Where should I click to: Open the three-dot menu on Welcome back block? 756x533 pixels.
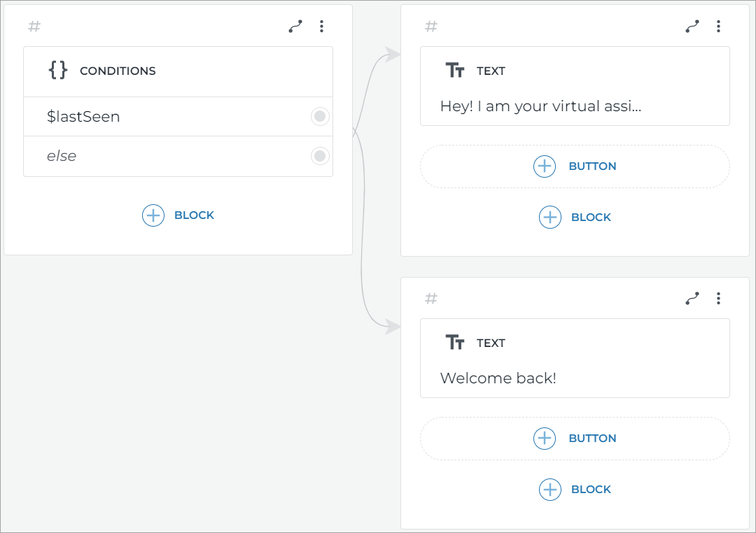[719, 298]
